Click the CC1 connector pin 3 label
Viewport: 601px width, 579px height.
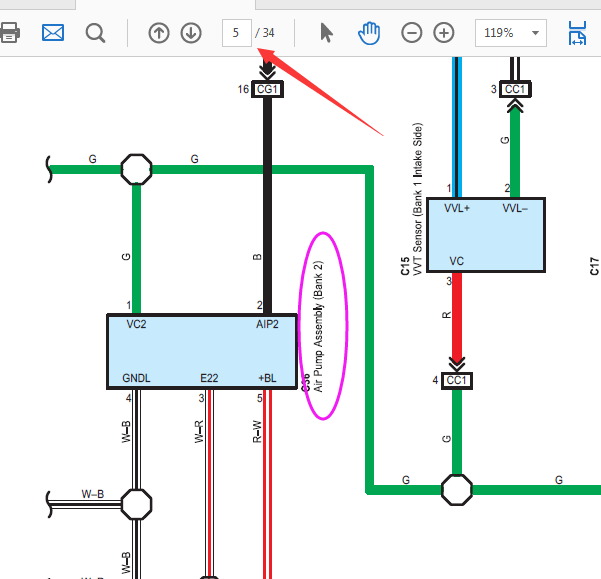pyautogui.click(x=515, y=89)
